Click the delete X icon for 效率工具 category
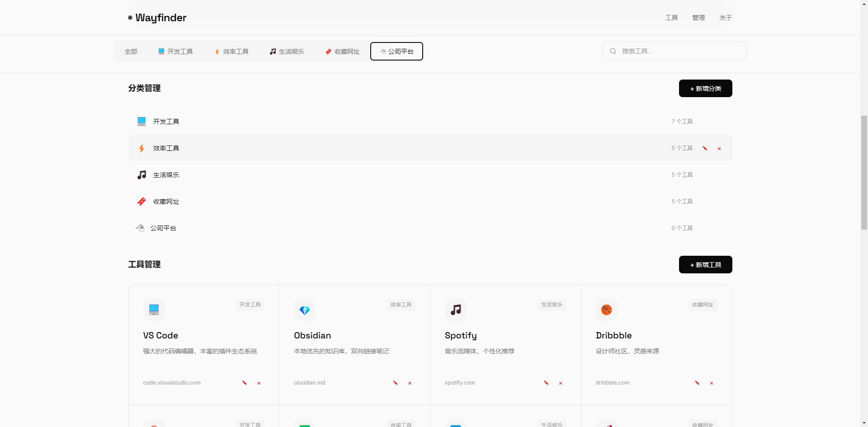 719,149
